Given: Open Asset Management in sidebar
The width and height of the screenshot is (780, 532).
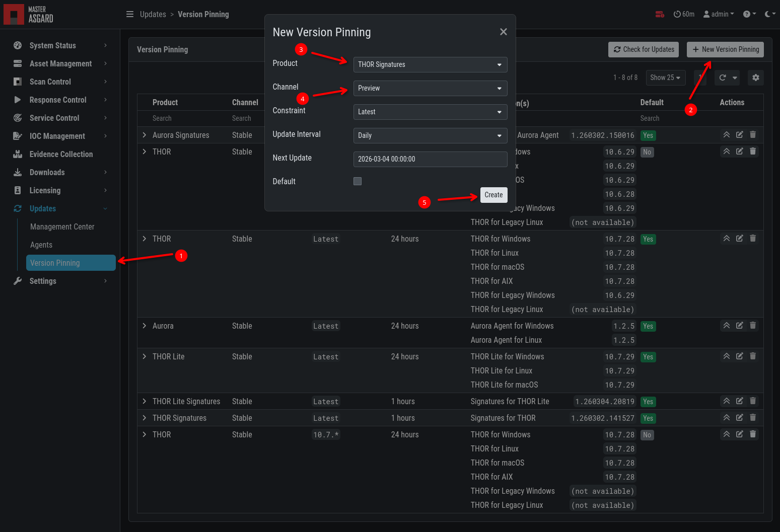Looking at the screenshot, I should pyautogui.click(x=60, y=63).
